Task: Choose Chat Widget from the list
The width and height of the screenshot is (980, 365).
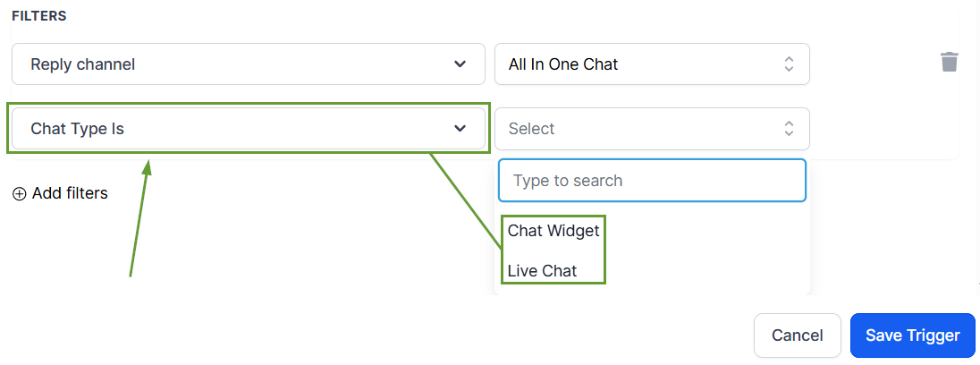Action: click(553, 230)
